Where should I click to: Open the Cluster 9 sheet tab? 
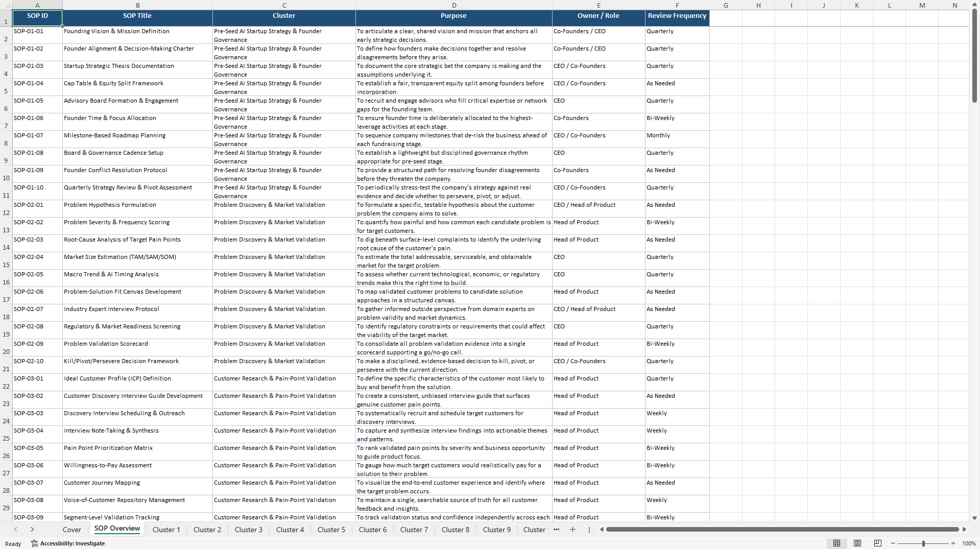click(x=497, y=530)
